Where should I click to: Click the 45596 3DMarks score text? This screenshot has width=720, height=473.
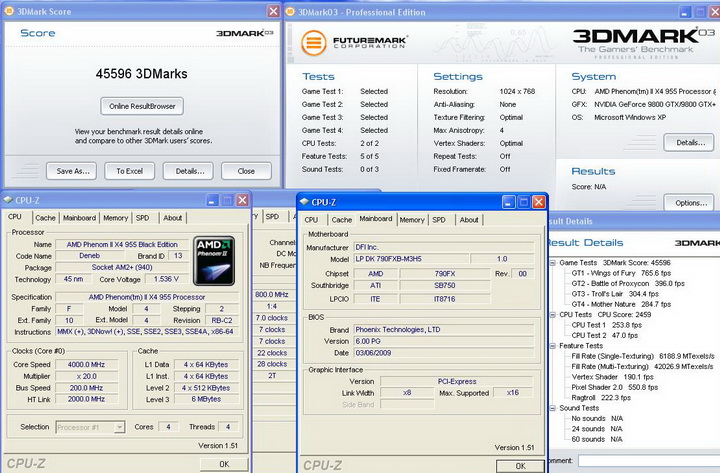(x=141, y=74)
